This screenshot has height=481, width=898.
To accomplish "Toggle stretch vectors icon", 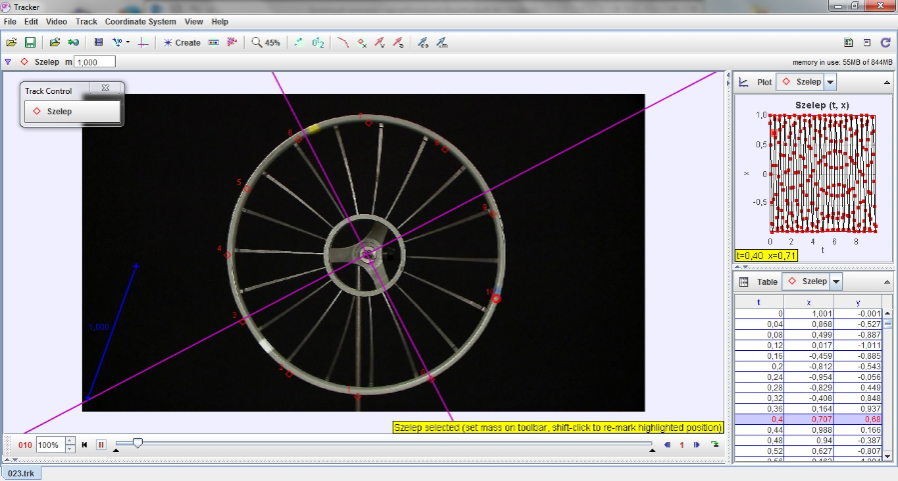I will pyautogui.click(x=423, y=42).
